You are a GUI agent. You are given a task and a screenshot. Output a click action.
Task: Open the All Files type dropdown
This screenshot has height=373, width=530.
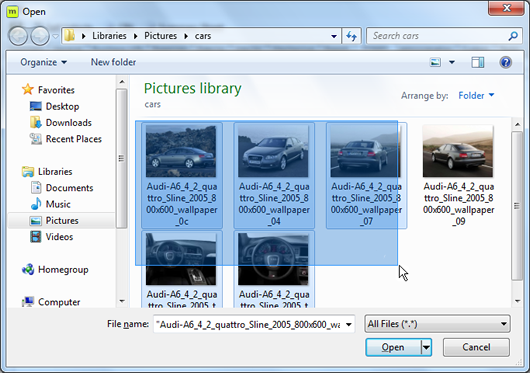coord(437,324)
